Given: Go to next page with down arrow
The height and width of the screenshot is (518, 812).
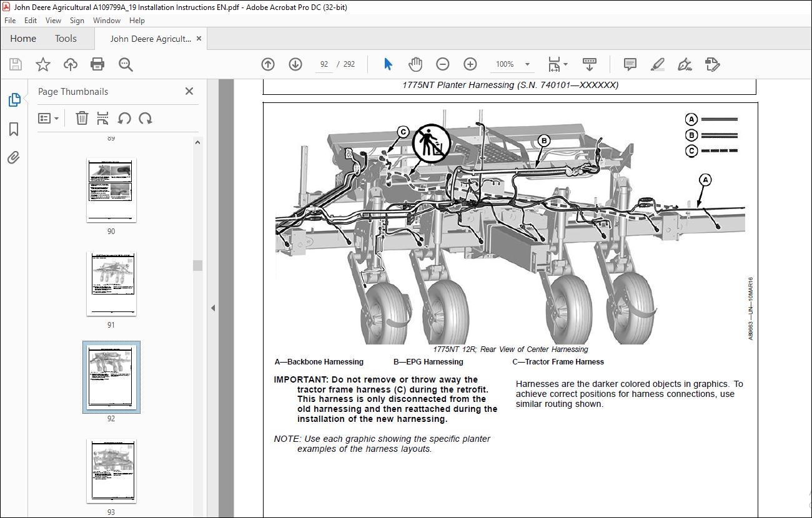Looking at the screenshot, I should click(x=295, y=64).
